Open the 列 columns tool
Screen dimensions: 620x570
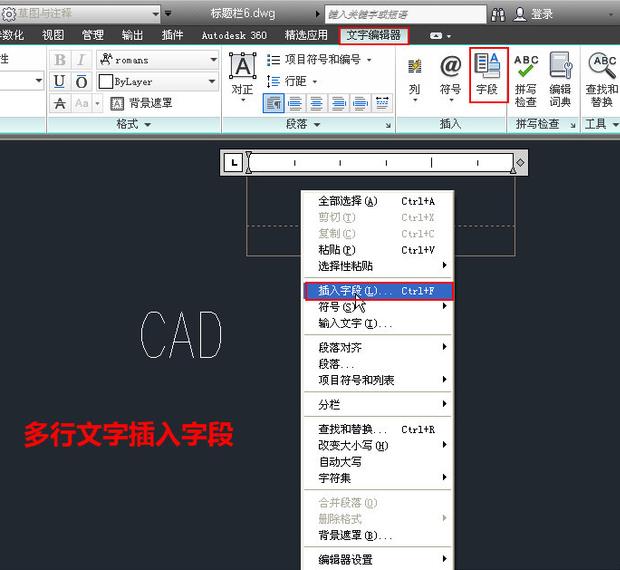414,79
